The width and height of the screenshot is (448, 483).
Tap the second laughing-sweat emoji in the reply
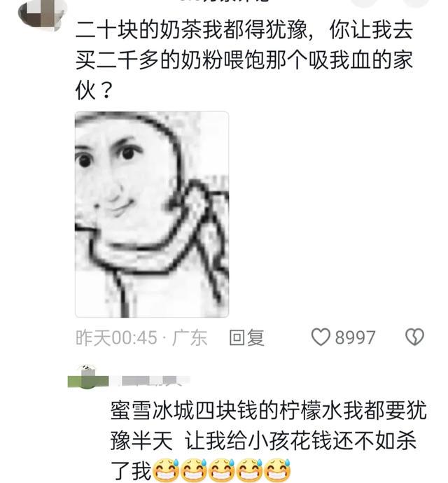click(194, 470)
